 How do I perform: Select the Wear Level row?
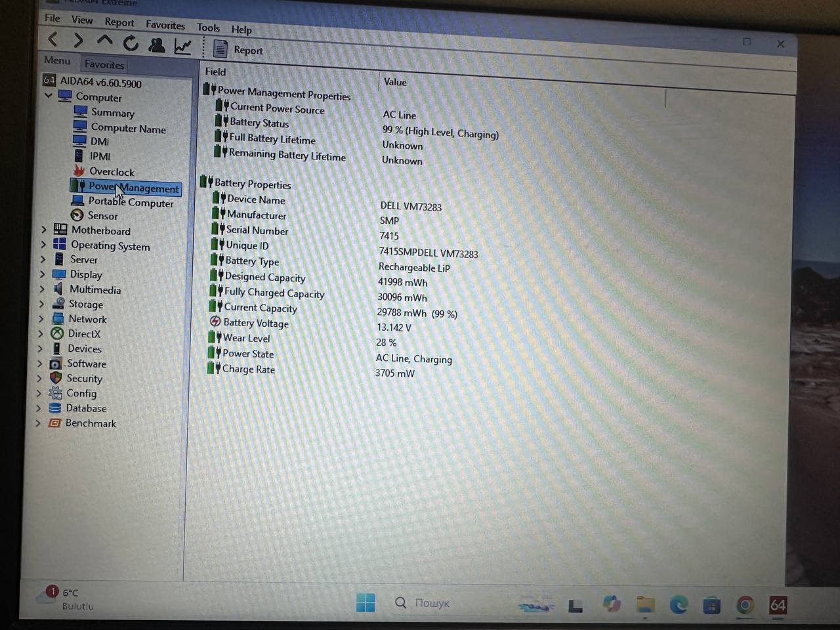pos(302,340)
